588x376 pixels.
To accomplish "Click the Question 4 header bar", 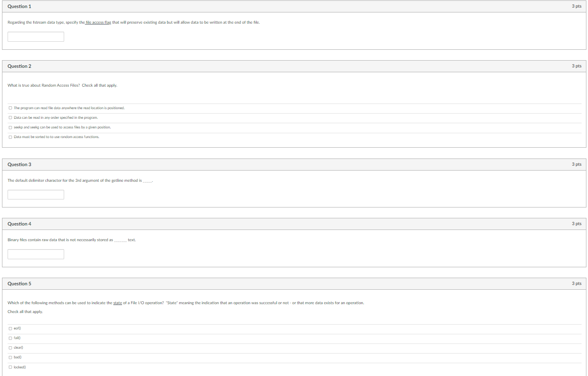I will point(281,224).
